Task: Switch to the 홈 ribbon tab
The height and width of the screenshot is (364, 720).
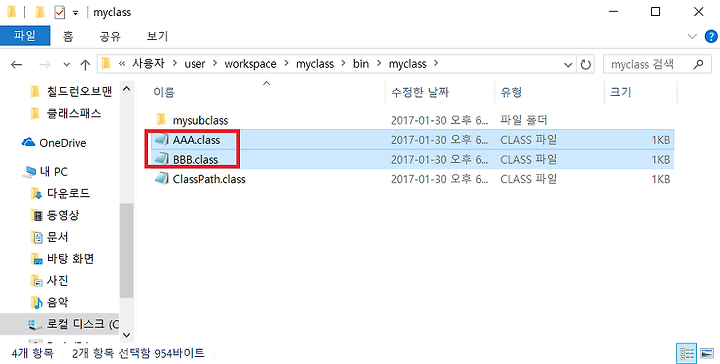Action: 68,36
